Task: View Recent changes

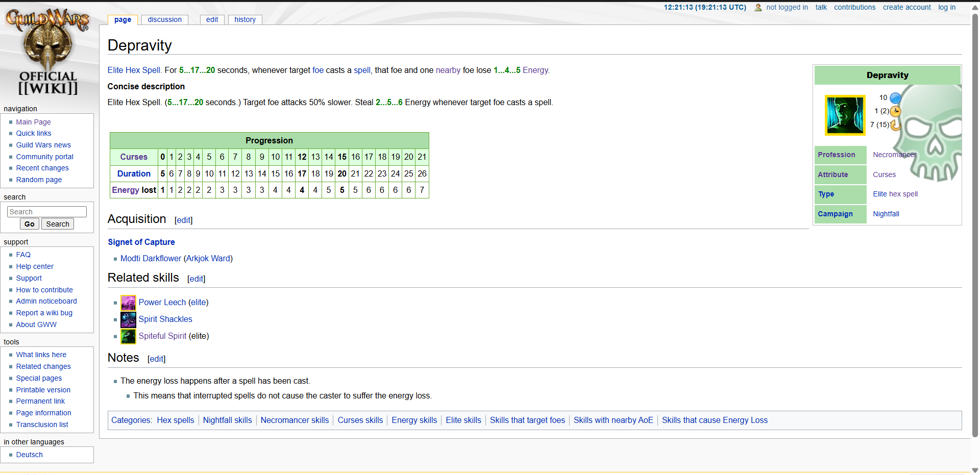Action: coord(42,168)
